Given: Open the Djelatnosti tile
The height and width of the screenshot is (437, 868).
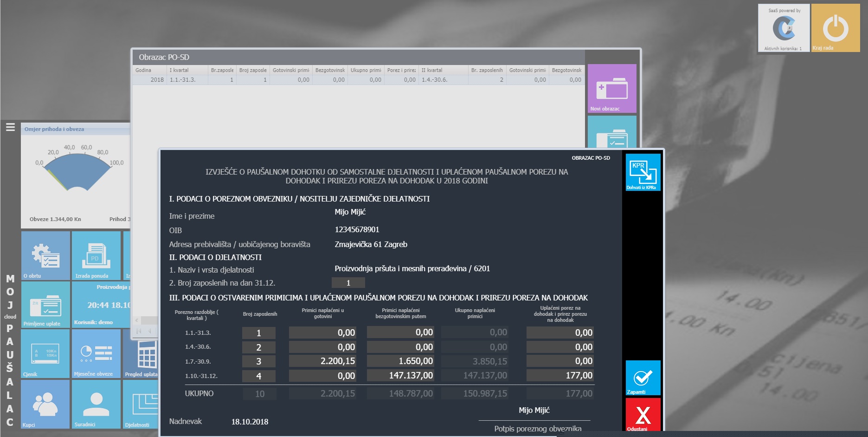Looking at the screenshot, I should click(141, 404).
